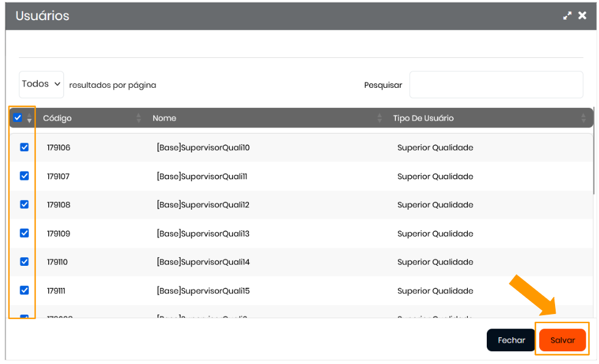Sort by Tipo De Usuário column arrows

pos(583,118)
